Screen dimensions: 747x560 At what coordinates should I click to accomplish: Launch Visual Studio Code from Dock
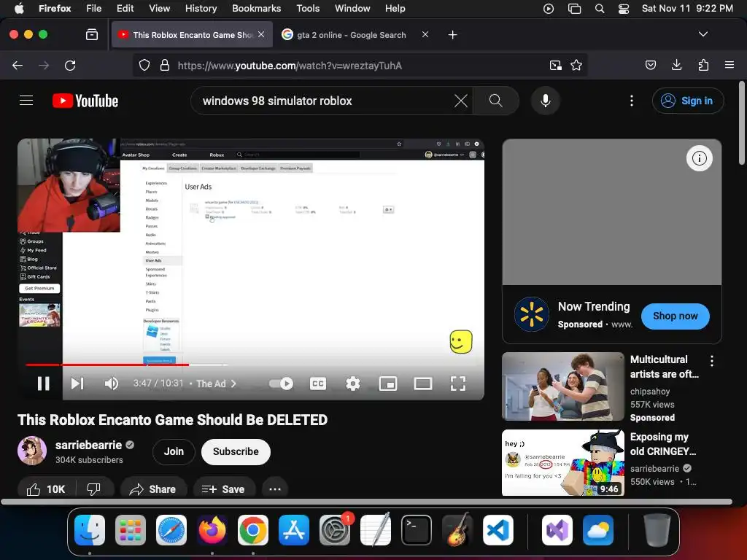pos(498,530)
